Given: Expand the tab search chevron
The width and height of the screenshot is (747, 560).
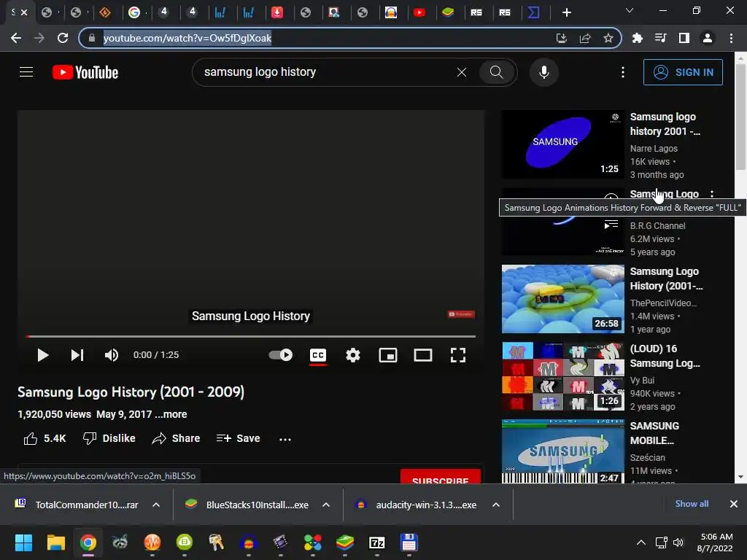Looking at the screenshot, I should click(x=630, y=10).
